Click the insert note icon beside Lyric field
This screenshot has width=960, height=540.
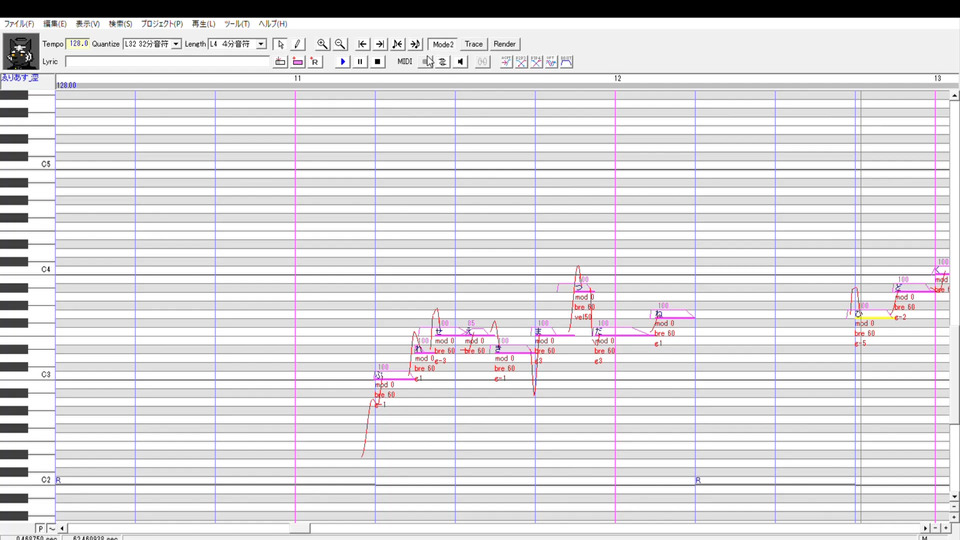[x=280, y=62]
